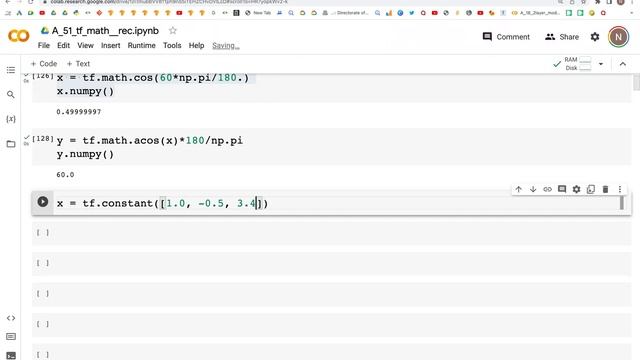This screenshot has width=640, height=360.
Task: Click the active cell's inner scrollbar
Action: (x=622, y=203)
